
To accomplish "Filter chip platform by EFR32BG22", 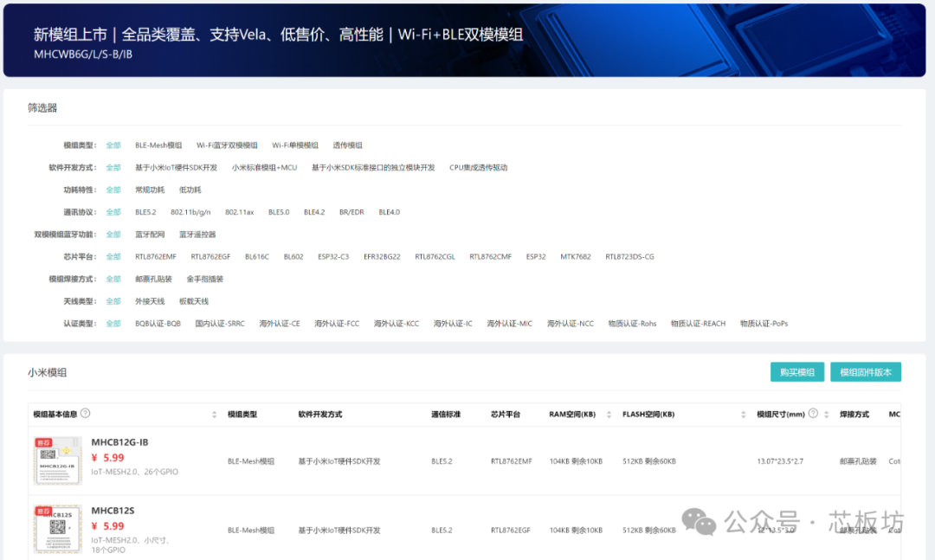I will point(383,256).
